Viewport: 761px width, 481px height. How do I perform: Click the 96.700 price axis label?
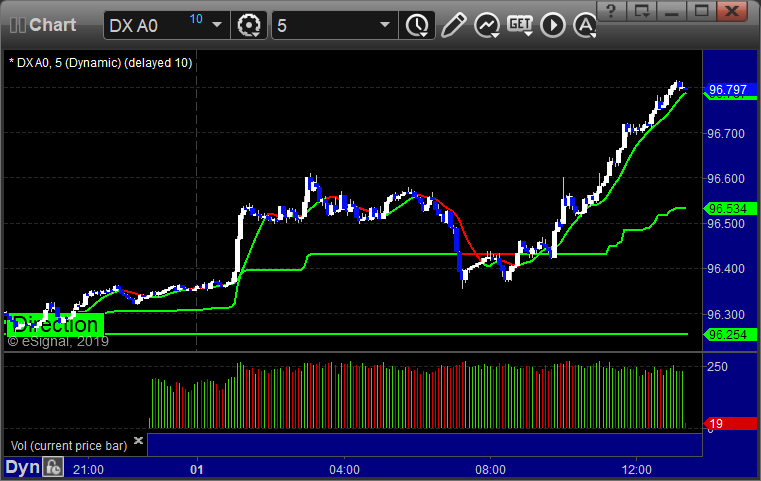(x=726, y=133)
